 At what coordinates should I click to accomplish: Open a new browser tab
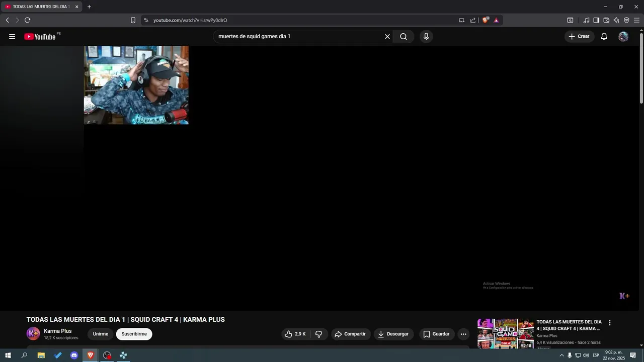[x=89, y=7]
